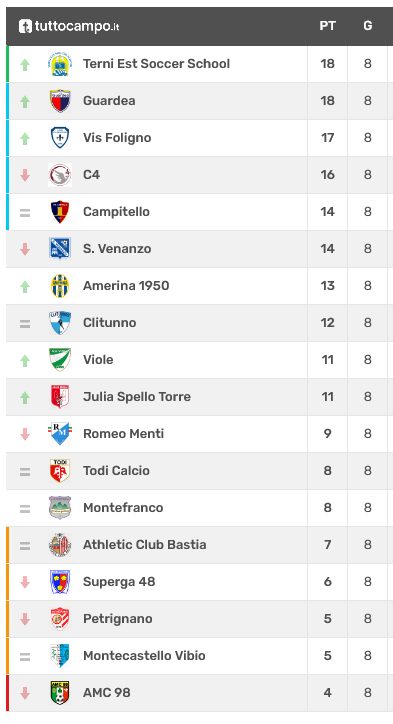Open the Julia Spello Torre team link
Image resolution: width=393 pixels, height=724 pixels.
137,397
